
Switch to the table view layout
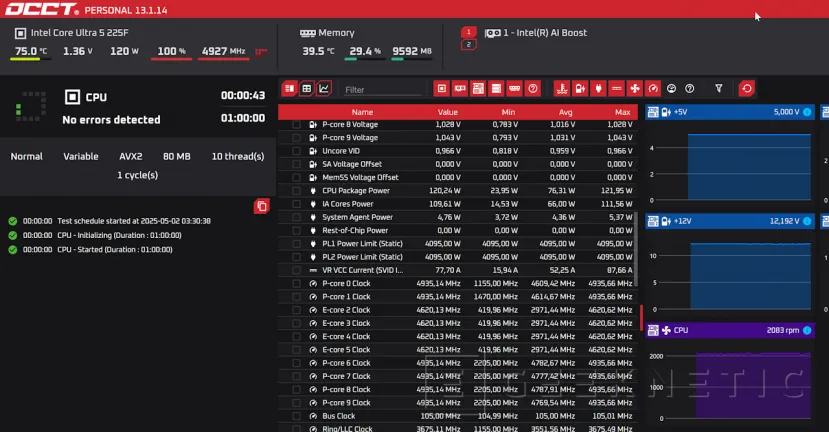pos(307,89)
